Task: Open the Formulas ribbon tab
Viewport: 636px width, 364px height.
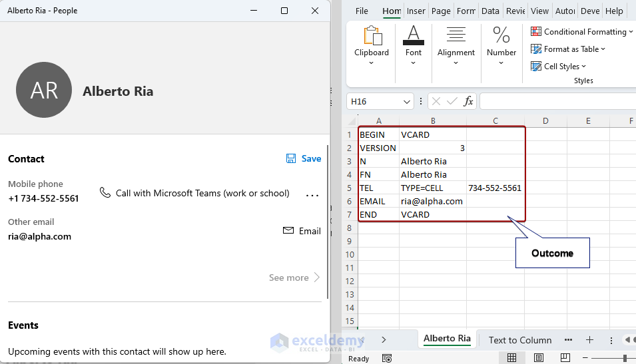Action: 466,11
